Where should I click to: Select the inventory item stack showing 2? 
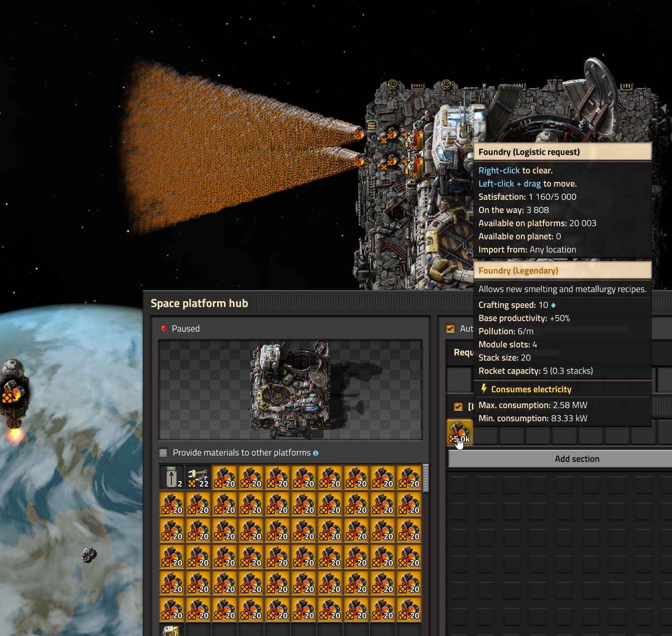pyautogui.click(x=172, y=477)
